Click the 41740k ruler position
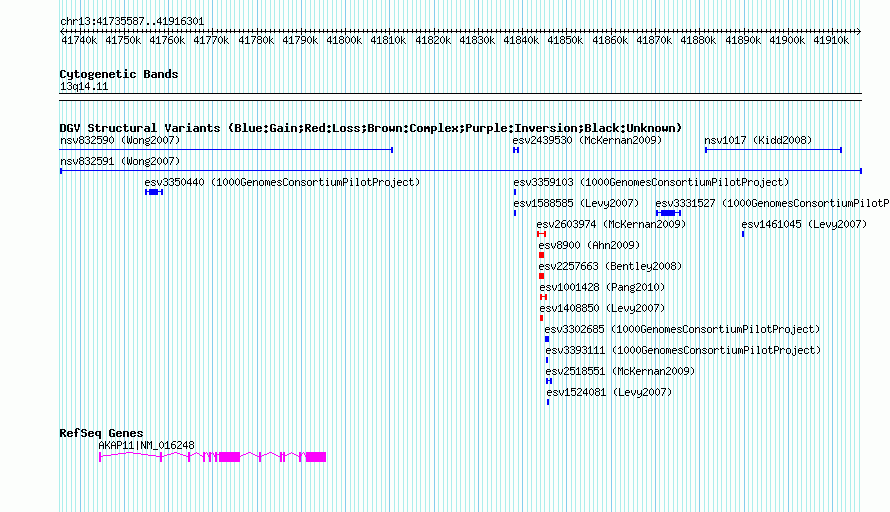 (79, 40)
